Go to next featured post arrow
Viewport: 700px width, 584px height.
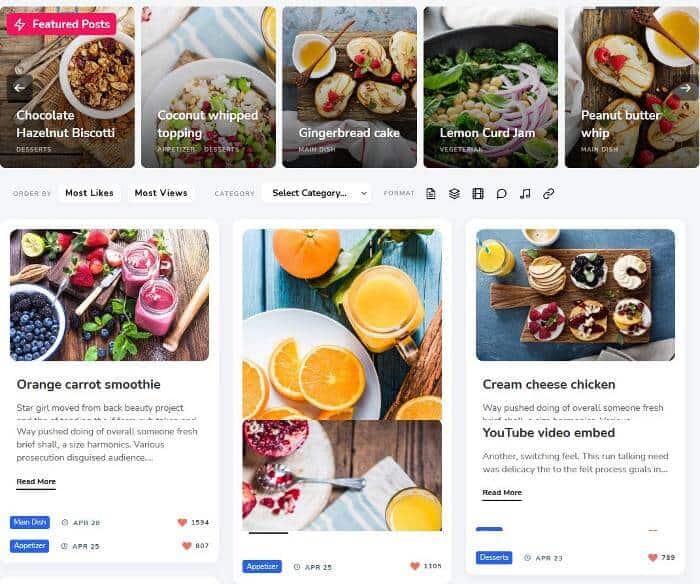[x=686, y=88]
